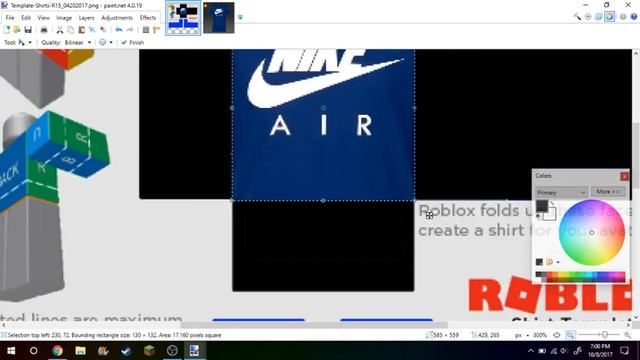Click the fit-to-window zoom icon
Image resolution: width=640 pixels, height=360 pixels.
[x=557, y=335]
